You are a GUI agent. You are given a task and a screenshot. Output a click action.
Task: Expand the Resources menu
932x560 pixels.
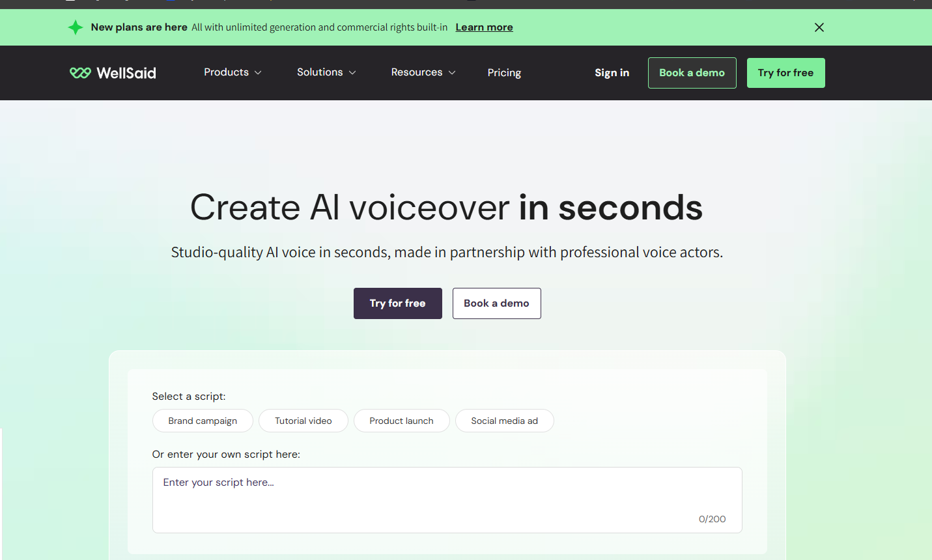click(x=423, y=72)
